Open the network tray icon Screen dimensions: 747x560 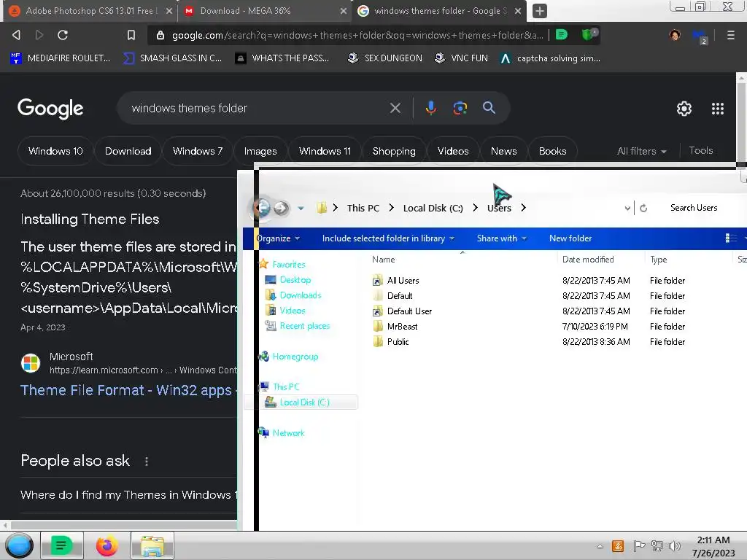657,545
